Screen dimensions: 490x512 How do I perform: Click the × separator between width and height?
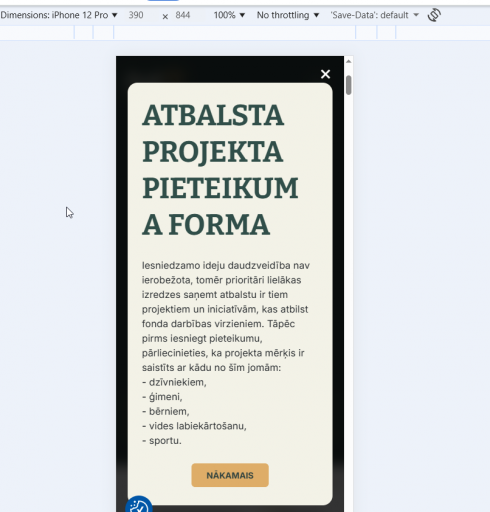click(x=165, y=16)
